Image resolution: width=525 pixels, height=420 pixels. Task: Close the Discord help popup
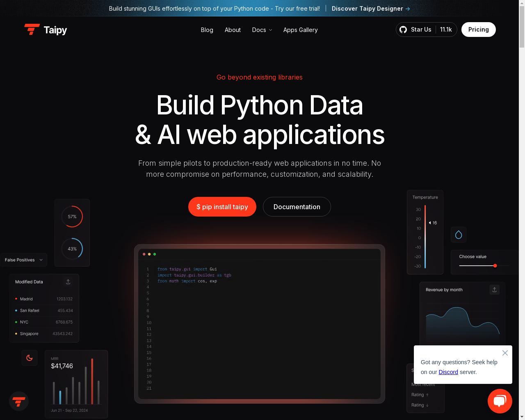click(x=505, y=353)
